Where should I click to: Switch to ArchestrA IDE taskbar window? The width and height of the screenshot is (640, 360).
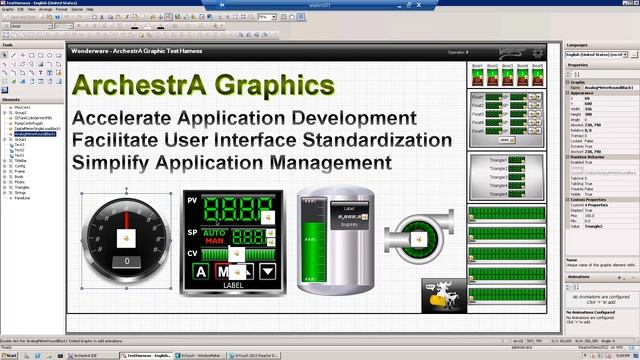(92, 356)
